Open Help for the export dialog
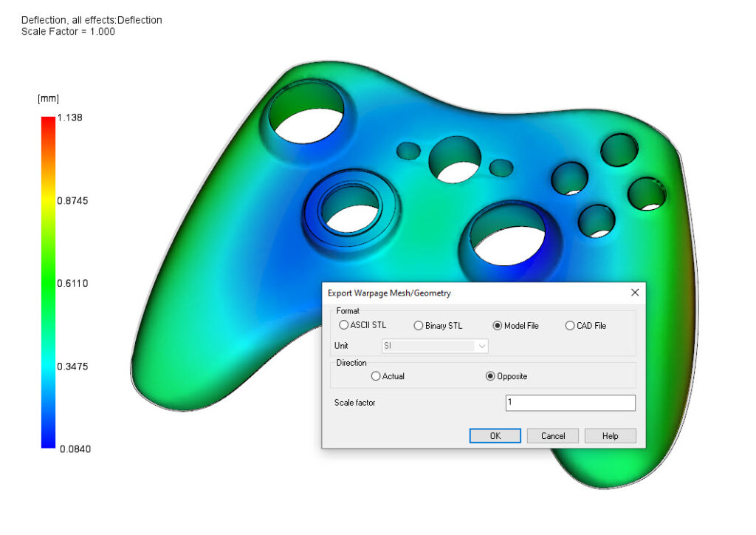Screen dimensions: 756x535 click(610, 436)
